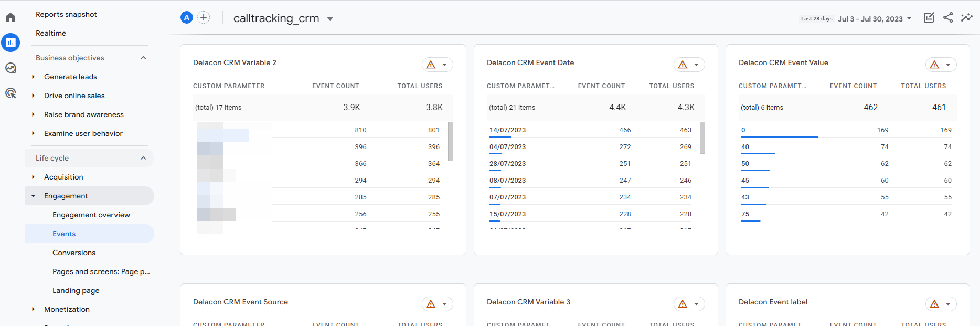Collapse the Engagement tree item

(x=33, y=196)
